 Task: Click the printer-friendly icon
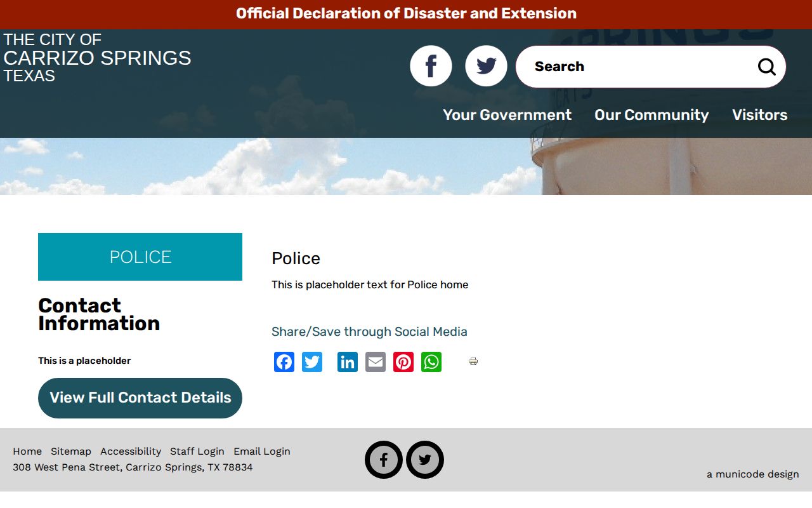(473, 361)
